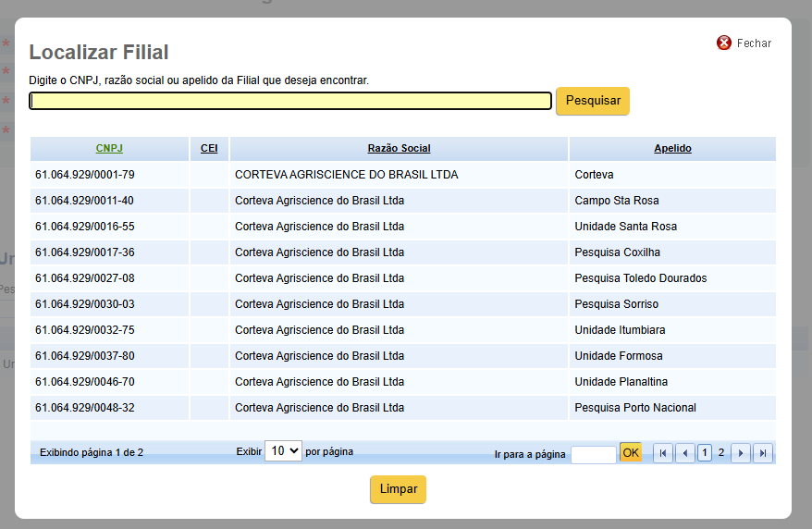Choose Unidade Formosa apelido
This screenshot has width=812, height=529.
click(619, 356)
